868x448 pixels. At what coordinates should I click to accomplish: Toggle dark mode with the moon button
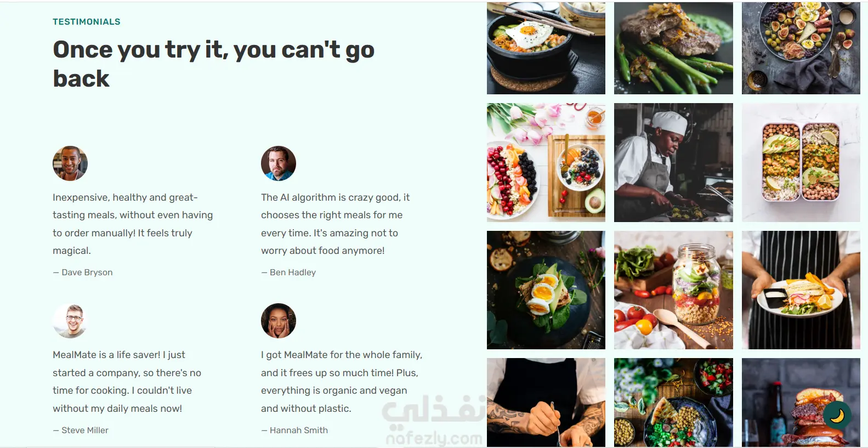coord(837,416)
